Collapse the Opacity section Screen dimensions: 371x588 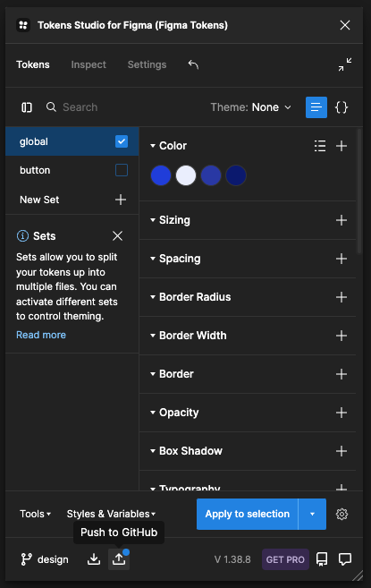pyautogui.click(x=153, y=413)
